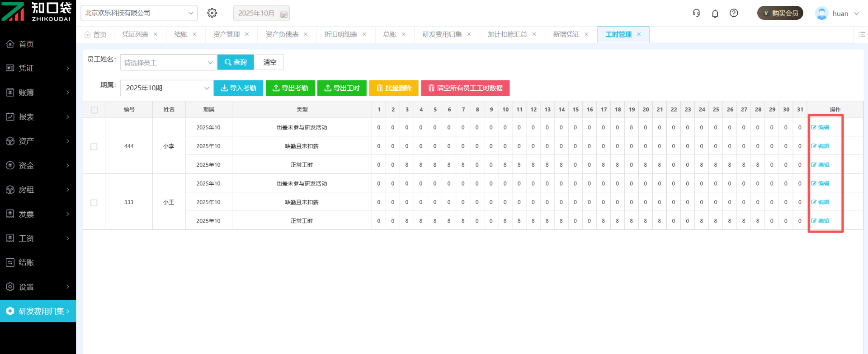Screen dimensions: 868x354
Task: Edit 小李's 正常工时 row
Action: click(821, 165)
